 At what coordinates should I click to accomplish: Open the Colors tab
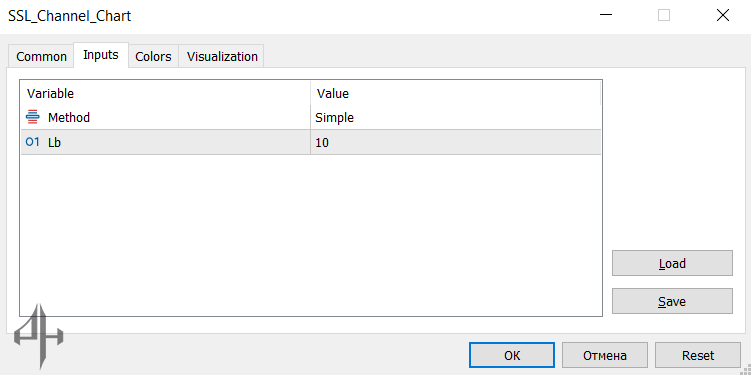point(153,57)
